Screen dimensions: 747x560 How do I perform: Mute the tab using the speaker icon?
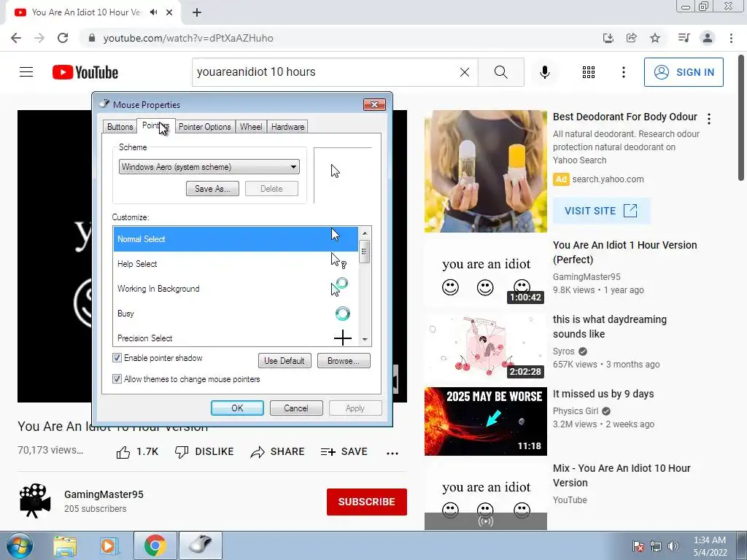coord(154,12)
